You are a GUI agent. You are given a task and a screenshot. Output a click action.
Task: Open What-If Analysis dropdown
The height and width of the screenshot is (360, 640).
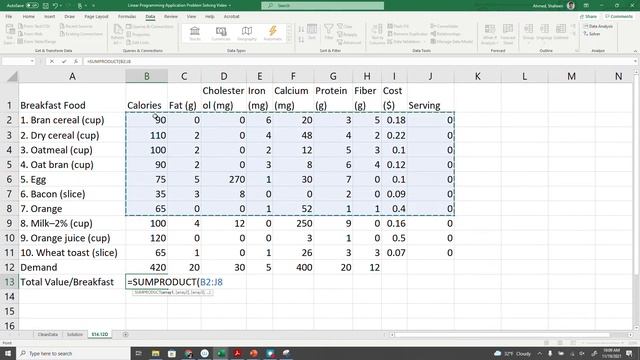[x=490, y=34]
